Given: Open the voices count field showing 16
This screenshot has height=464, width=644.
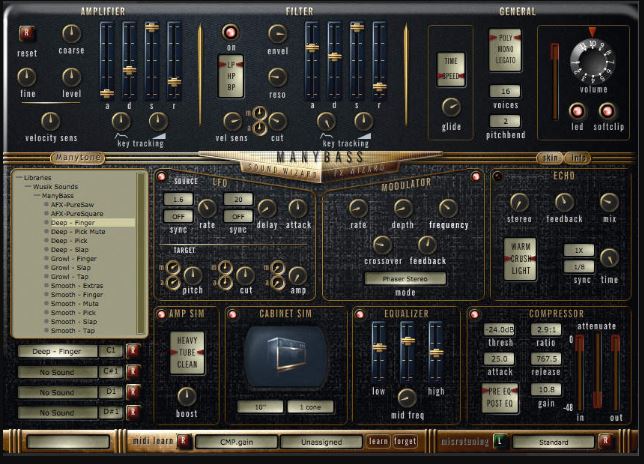Looking at the screenshot, I should [x=505, y=91].
